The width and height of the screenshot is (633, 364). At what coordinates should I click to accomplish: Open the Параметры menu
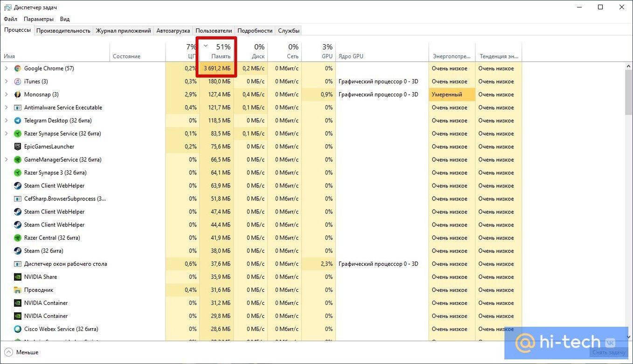tap(39, 19)
